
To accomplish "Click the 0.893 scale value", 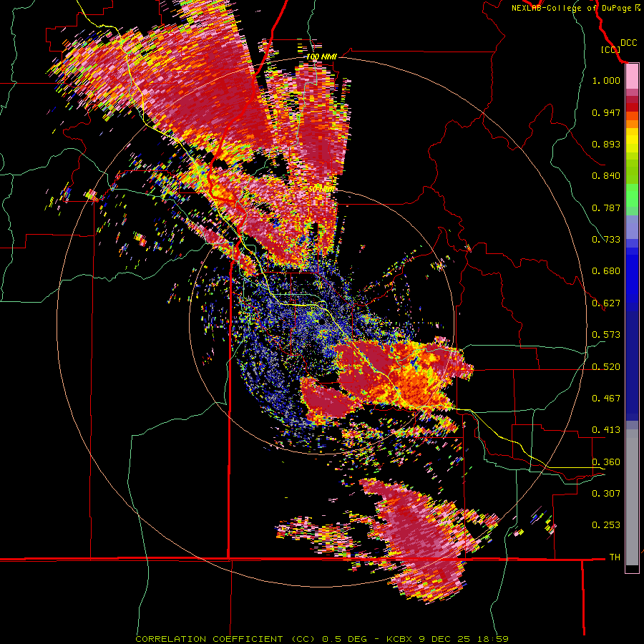I will tap(606, 144).
